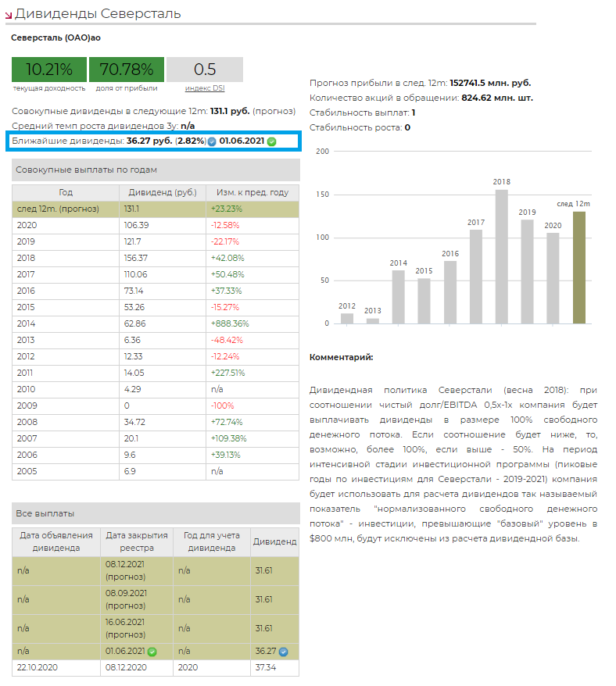The image size is (616, 686).
Task: Click the 2018 bar in the chart
Action: pos(502,257)
